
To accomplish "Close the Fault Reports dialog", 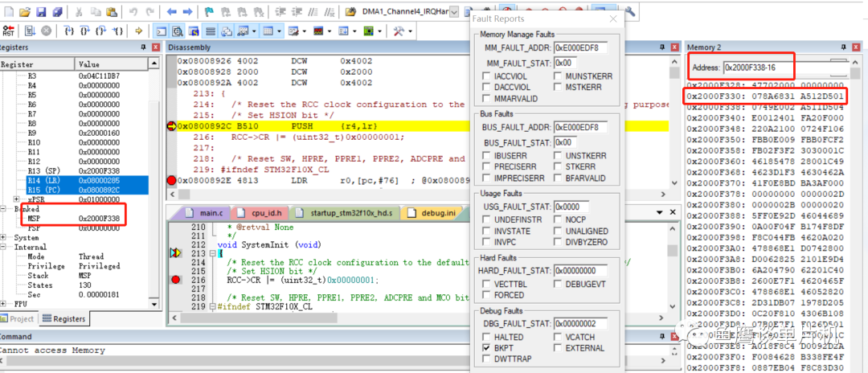I will [x=612, y=18].
